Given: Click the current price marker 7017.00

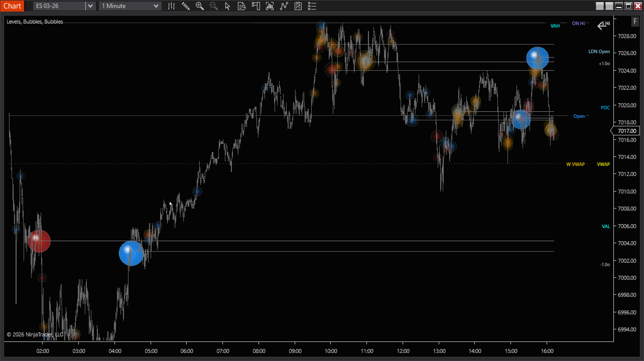Looking at the screenshot, I should point(625,131).
